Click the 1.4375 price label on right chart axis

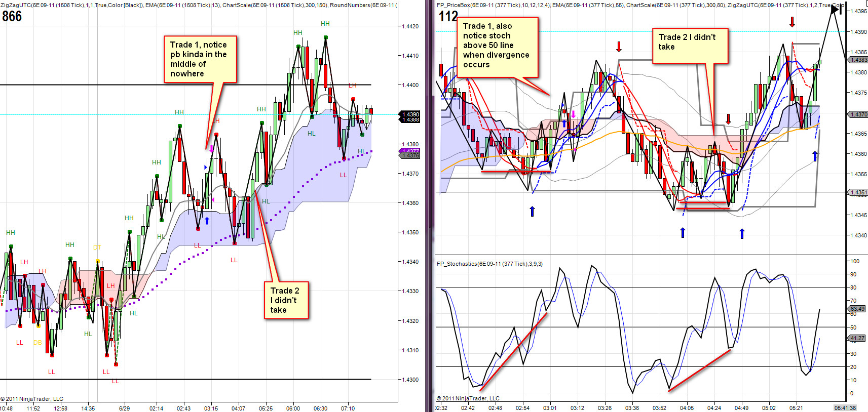point(858,93)
